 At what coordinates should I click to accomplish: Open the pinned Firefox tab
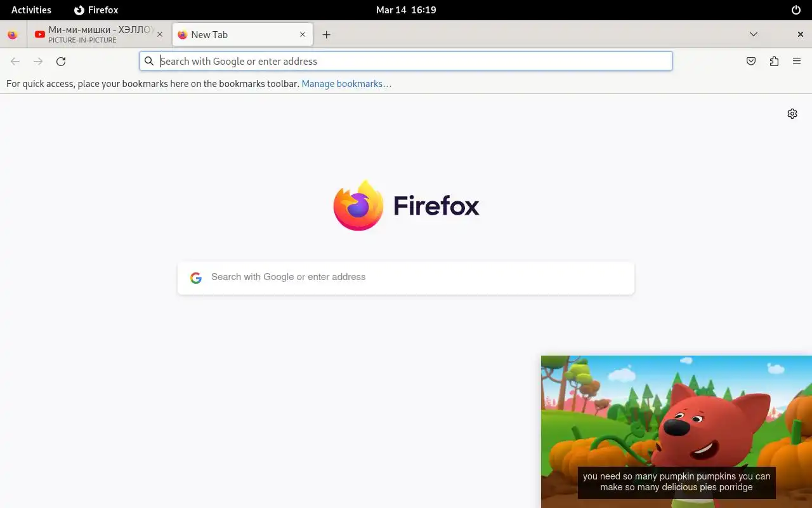tap(13, 35)
